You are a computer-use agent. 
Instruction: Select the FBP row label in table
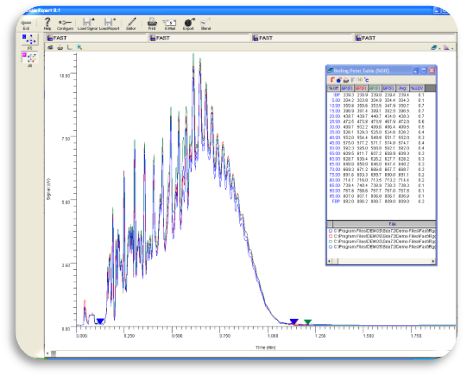point(336,201)
